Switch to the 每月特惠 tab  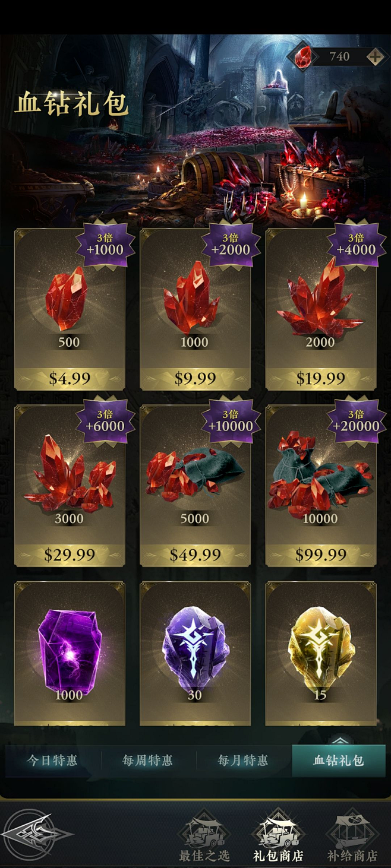pos(243,761)
